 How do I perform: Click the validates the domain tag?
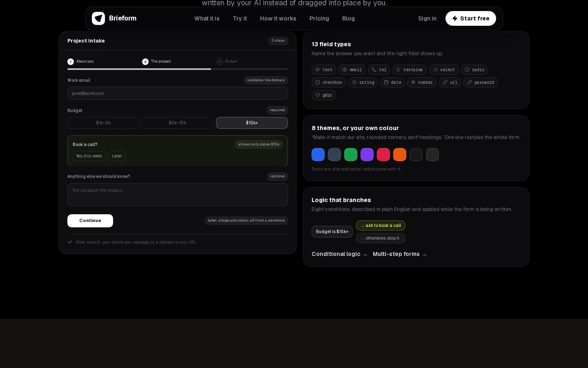(x=266, y=80)
